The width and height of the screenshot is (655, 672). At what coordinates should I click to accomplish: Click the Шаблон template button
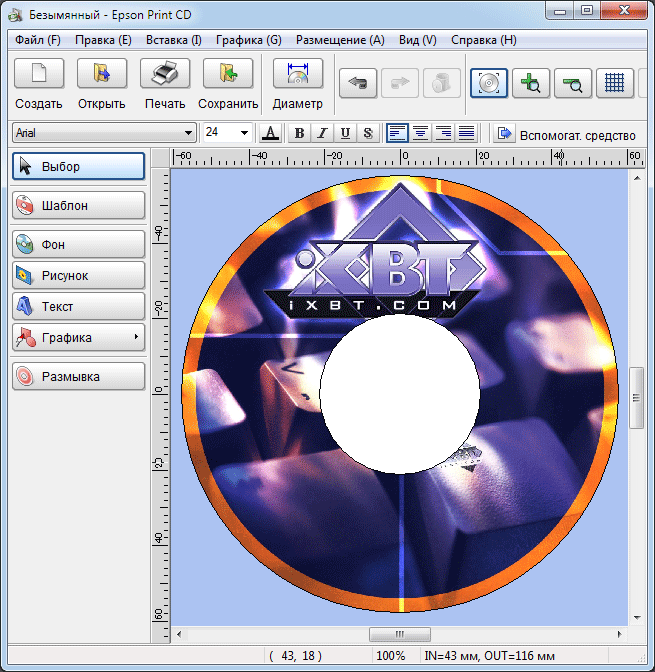(78, 205)
